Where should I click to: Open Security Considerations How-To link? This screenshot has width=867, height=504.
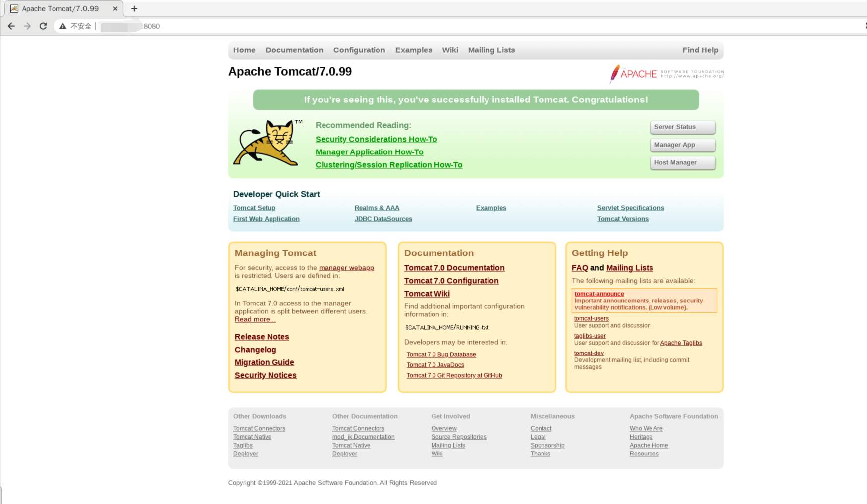(x=377, y=139)
